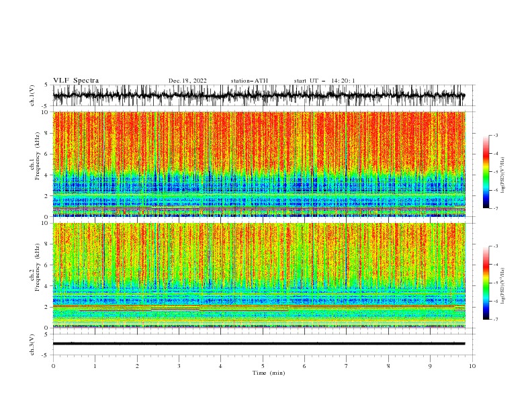Click the time axis tick label "4"
This screenshot has height=411, width=532.
click(x=220, y=366)
